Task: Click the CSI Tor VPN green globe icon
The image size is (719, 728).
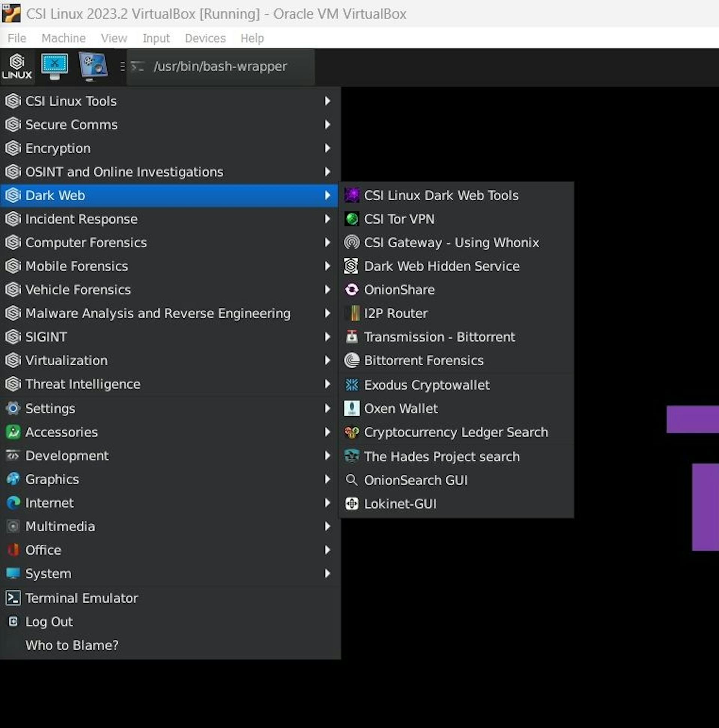Action: pos(351,219)
